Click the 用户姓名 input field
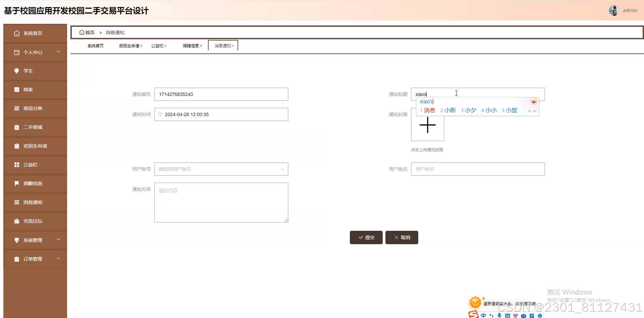 478,169
